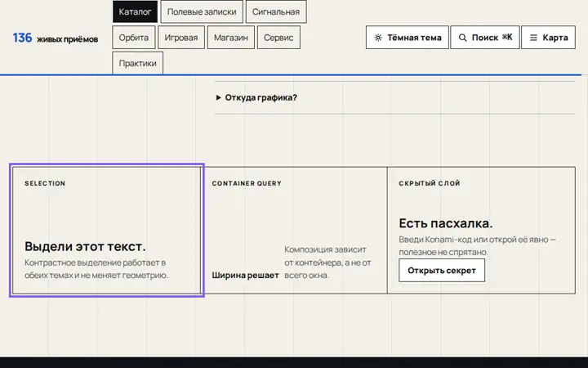Click the 136 живых приёмов logo

click(x=56, y=38)
